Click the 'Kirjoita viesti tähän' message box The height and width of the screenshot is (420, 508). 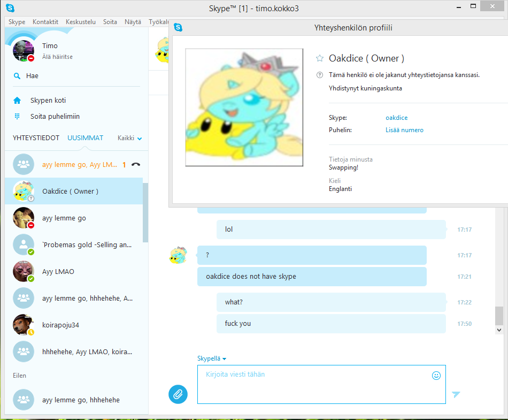(321, 384)
